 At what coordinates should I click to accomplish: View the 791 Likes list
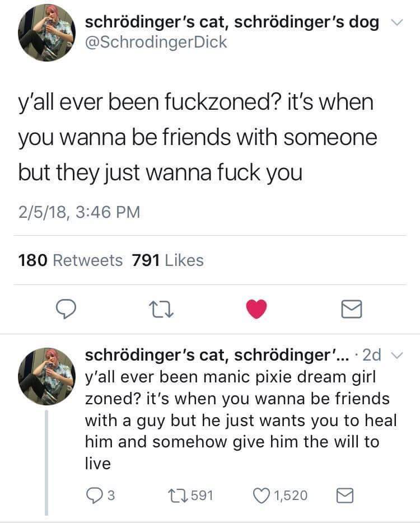pos(168,260)
